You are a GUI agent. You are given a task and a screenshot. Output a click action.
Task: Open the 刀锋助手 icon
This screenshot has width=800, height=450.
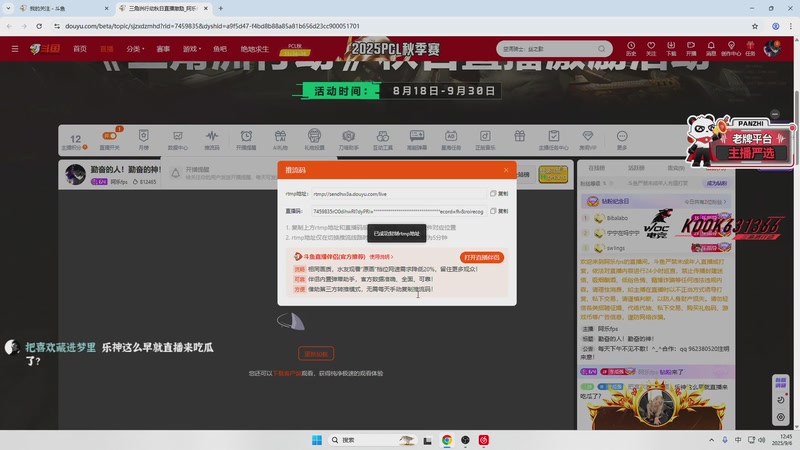(348, 139)
